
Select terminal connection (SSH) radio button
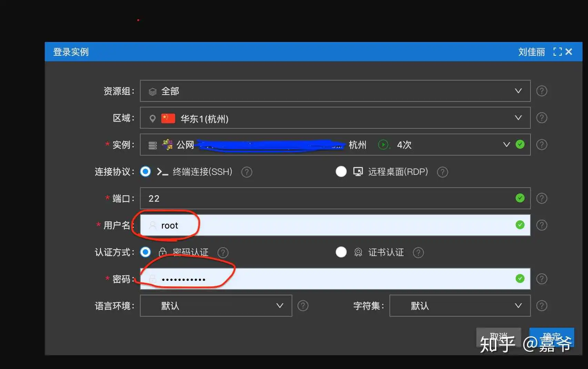(145, 171)
